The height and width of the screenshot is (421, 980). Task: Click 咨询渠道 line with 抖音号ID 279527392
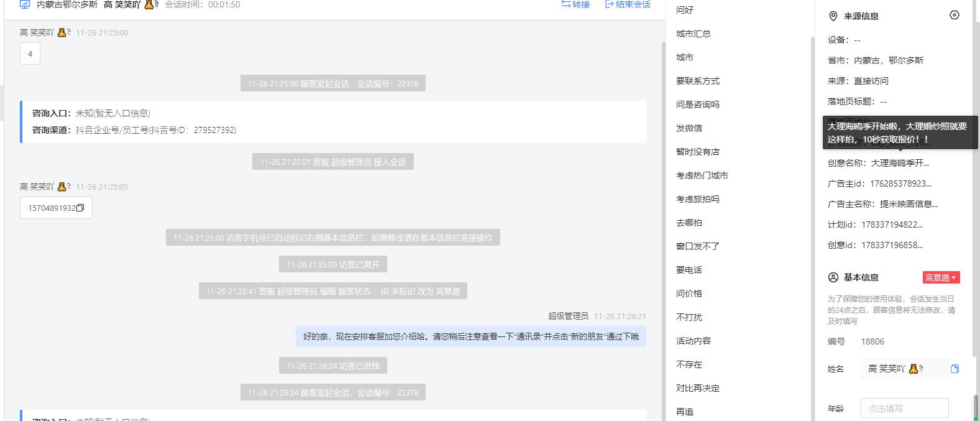(x=134, y=130)
